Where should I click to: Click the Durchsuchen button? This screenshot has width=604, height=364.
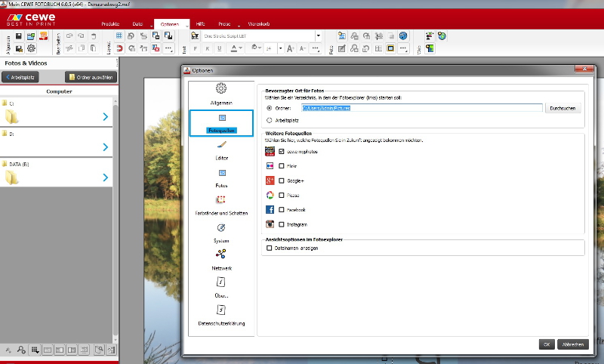[x=563, y=108]
